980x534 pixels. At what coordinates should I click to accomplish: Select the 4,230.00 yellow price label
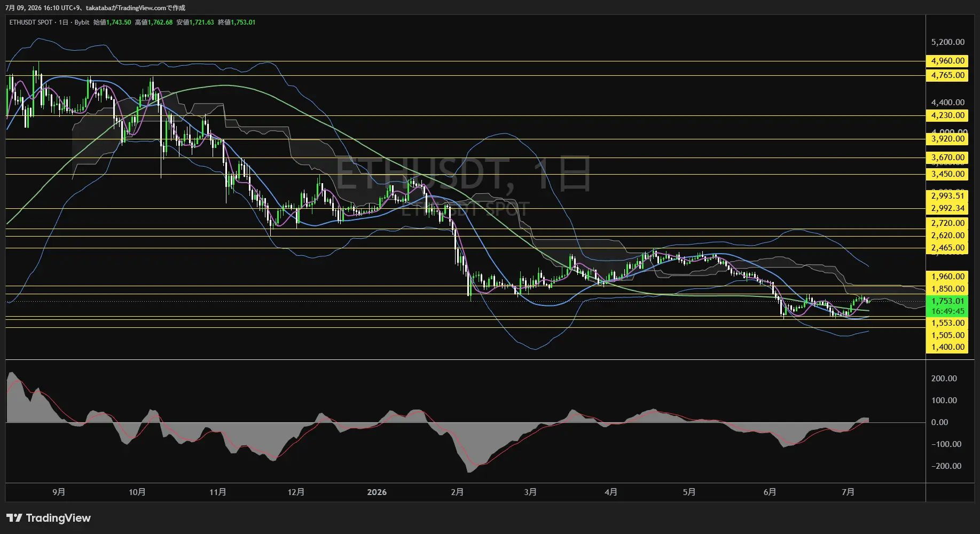click(947, 115)
